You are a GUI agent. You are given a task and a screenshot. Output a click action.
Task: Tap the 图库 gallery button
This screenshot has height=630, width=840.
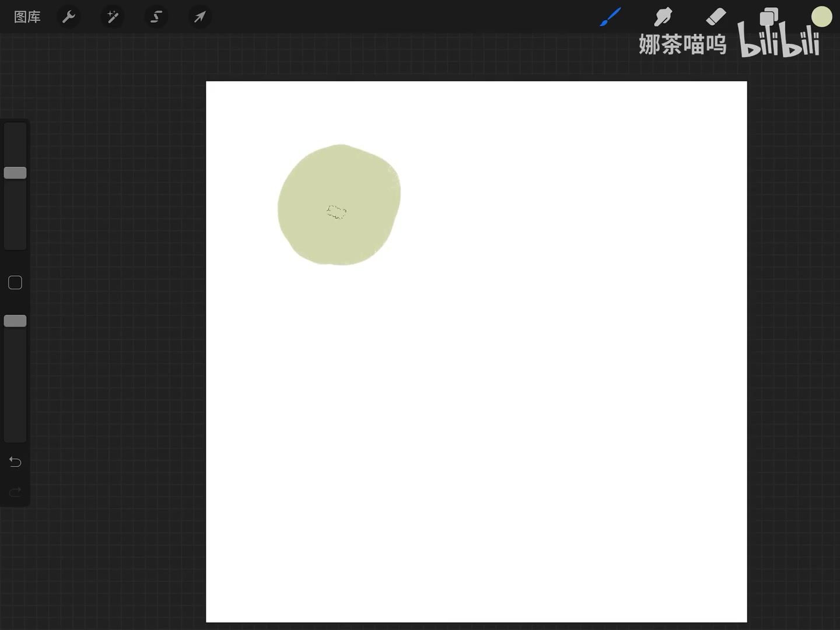click(27, 16)
